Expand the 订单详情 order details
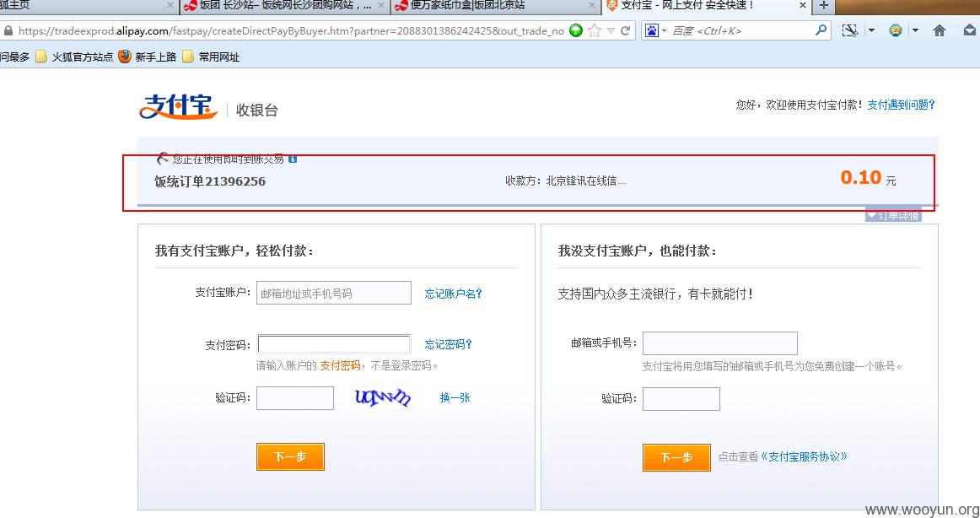 coord(893,216)
